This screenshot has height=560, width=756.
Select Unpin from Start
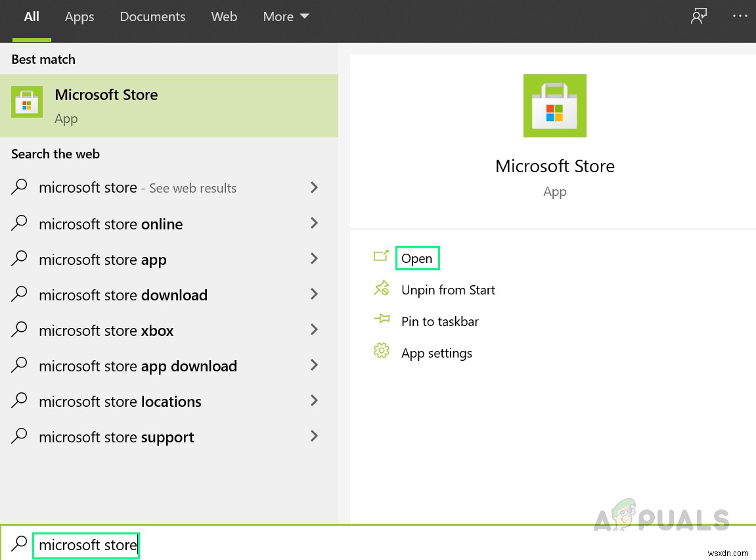(x=448, y=290)
